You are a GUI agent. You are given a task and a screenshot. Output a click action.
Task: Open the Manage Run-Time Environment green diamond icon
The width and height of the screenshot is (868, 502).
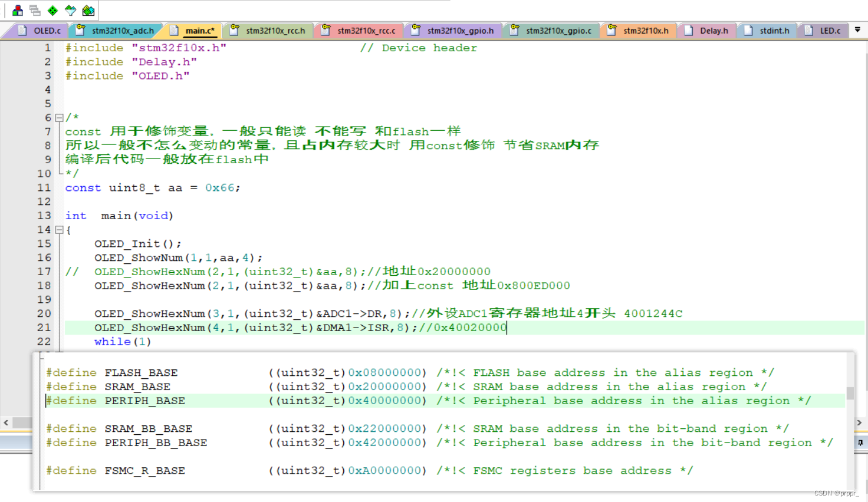52,10
